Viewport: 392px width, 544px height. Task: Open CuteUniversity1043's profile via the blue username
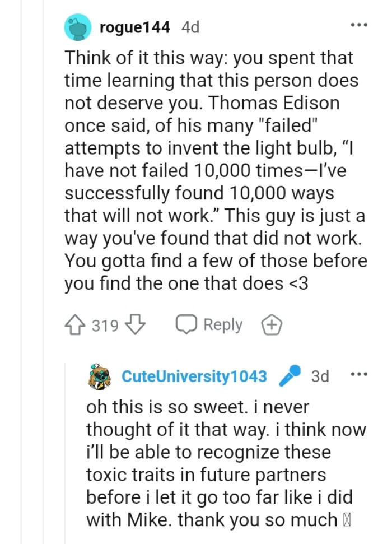pyautogui.click(x=194, y=376)
